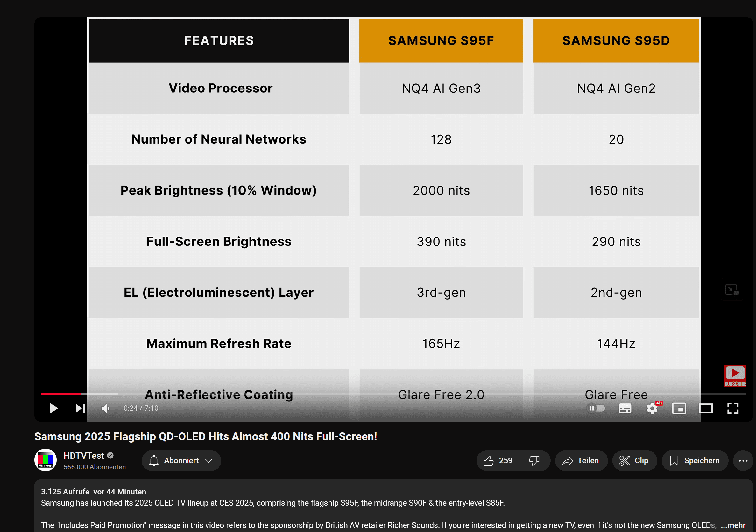Skip to the next video
The image size is (756, 532).
80,408
